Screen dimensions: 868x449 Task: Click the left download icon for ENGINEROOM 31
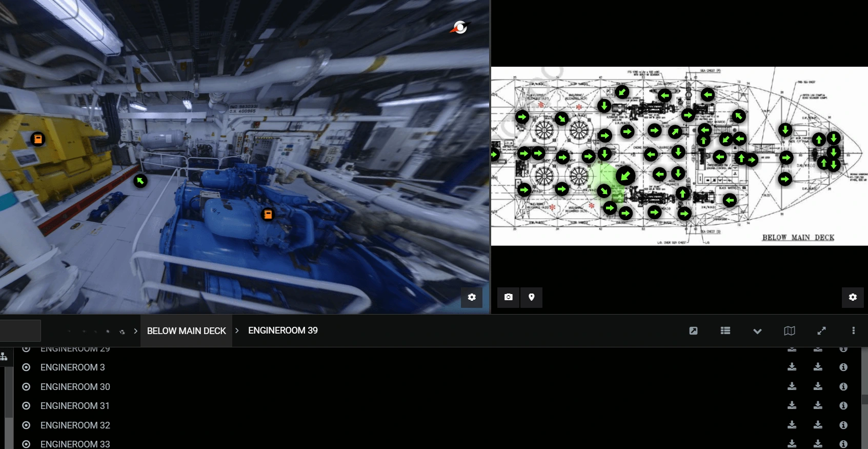(792, 405)
